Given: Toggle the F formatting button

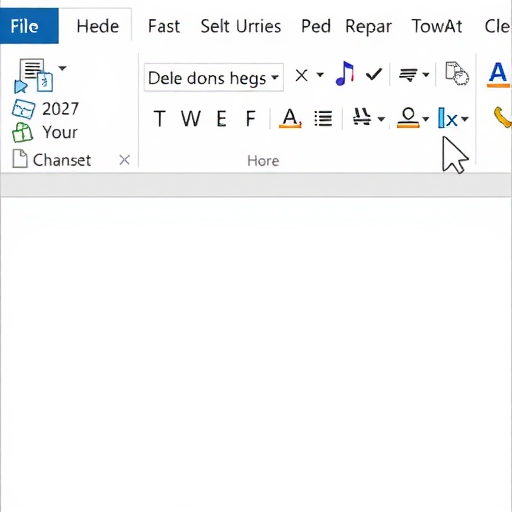Looking at the screenshot, I should tap(250, 119).
